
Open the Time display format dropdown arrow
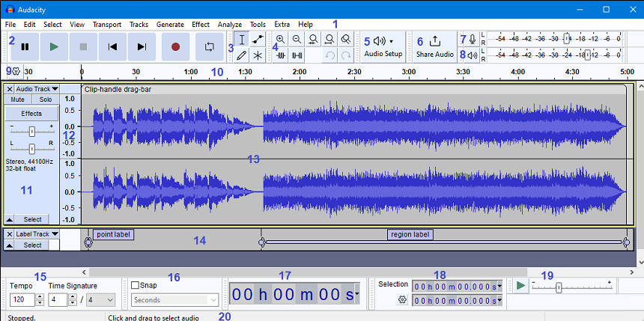coord(356,294)
